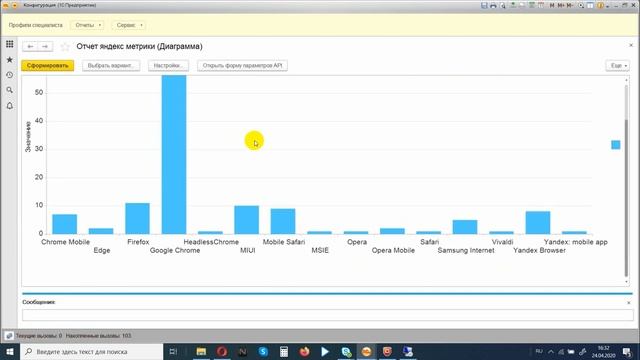Add report to favorites with star
The height and width of the screenshot is (360, 640).
pyautogui.click(x=65, y=47)
